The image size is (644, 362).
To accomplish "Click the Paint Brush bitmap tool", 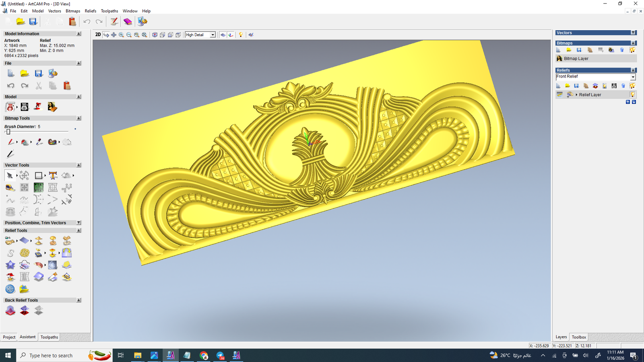I will point(10,142).
